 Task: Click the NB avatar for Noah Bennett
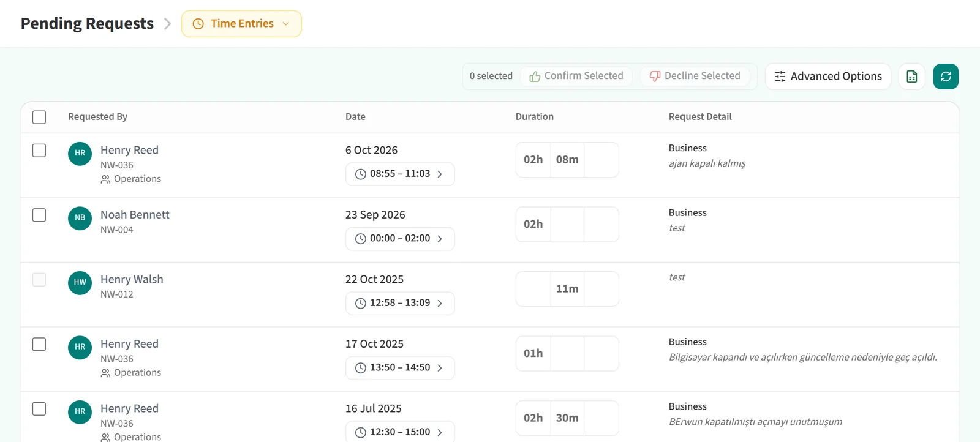80,218
